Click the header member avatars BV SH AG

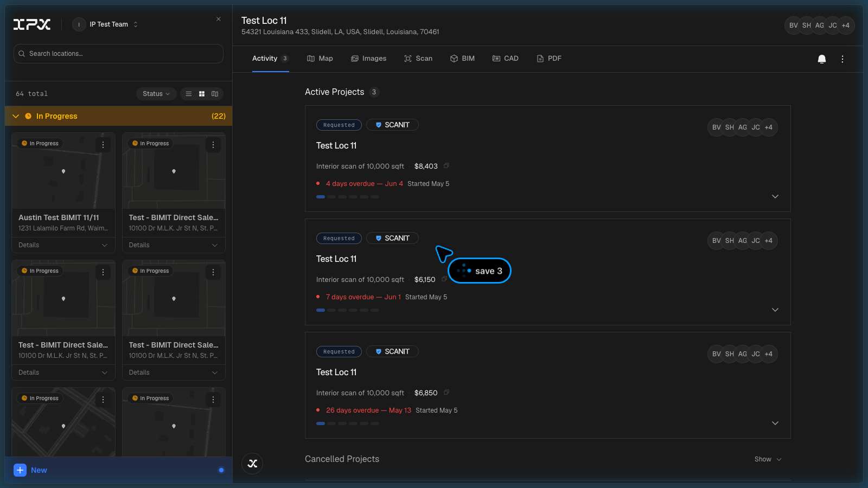[x=819, y=25]
